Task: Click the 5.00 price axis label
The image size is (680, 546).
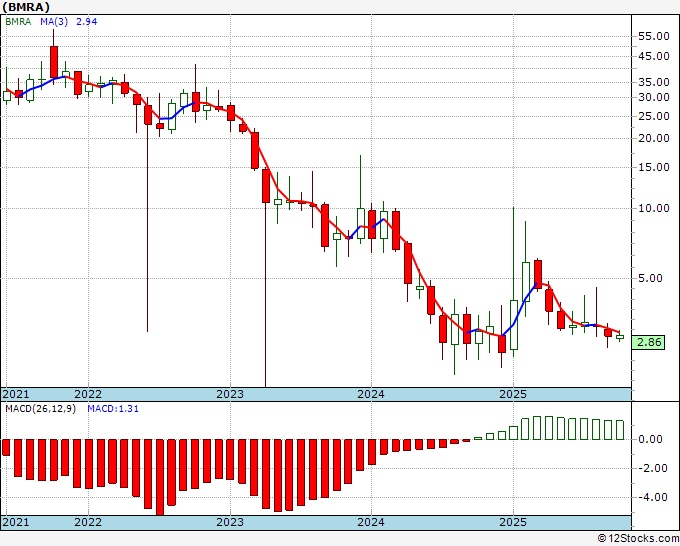Action: 651,278
